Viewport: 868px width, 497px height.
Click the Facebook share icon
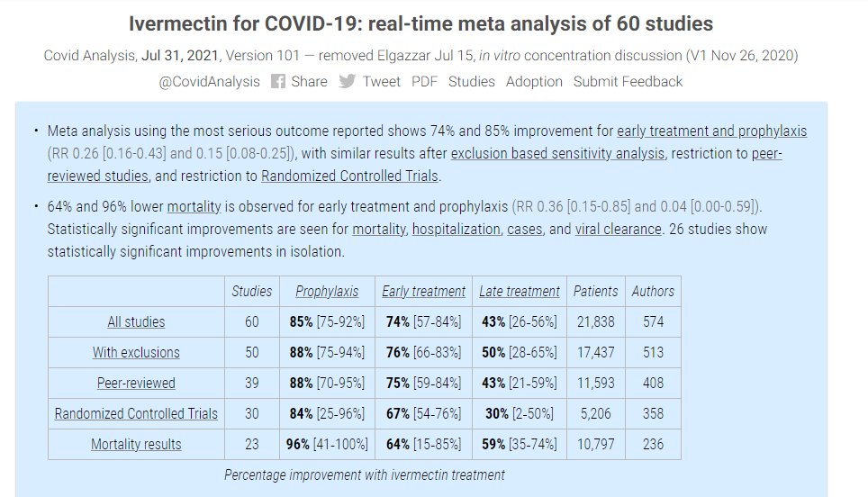coord(278,81)
